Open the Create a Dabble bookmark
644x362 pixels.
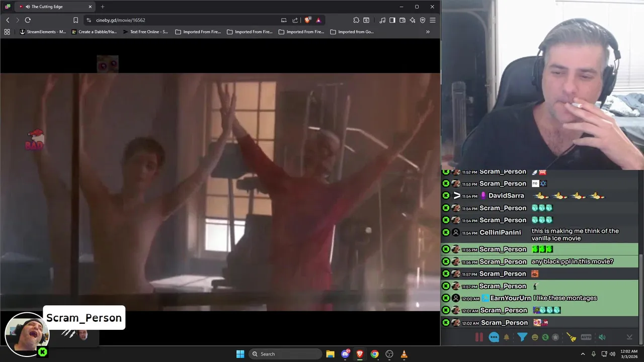coord(94,32)
